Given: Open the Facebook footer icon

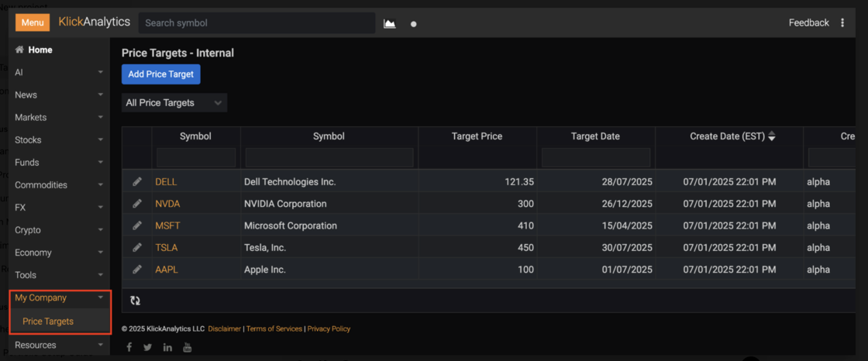Looking at the screenshot, I should (129, 348).
